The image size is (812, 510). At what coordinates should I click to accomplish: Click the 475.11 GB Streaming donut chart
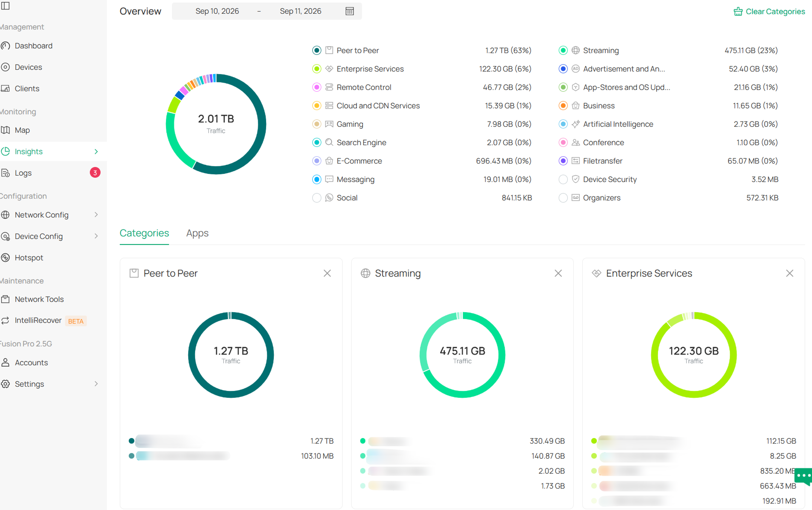click(x=462, y=355)
